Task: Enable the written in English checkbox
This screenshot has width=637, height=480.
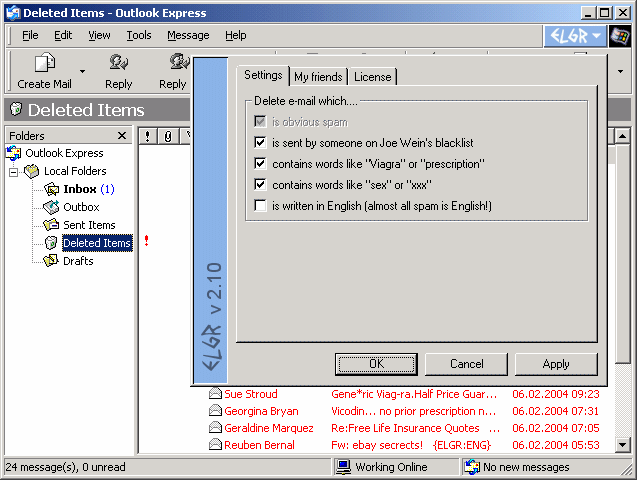Action: (x=260, y=205)
